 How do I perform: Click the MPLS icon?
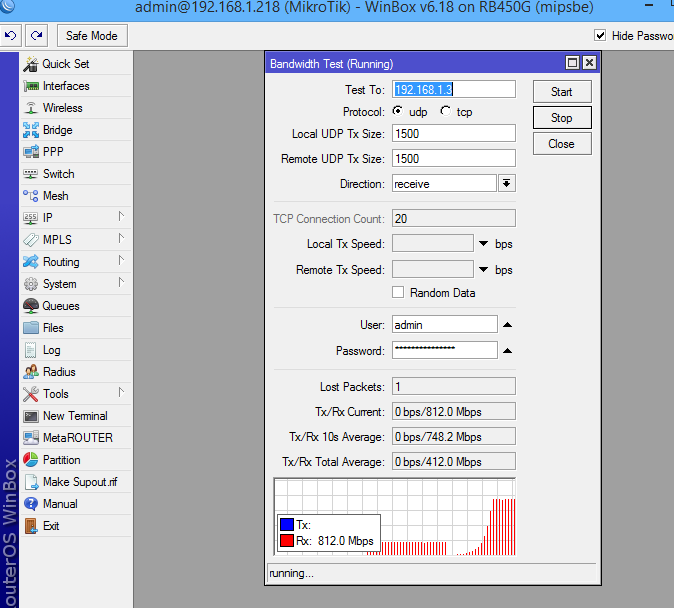[31, 240]
